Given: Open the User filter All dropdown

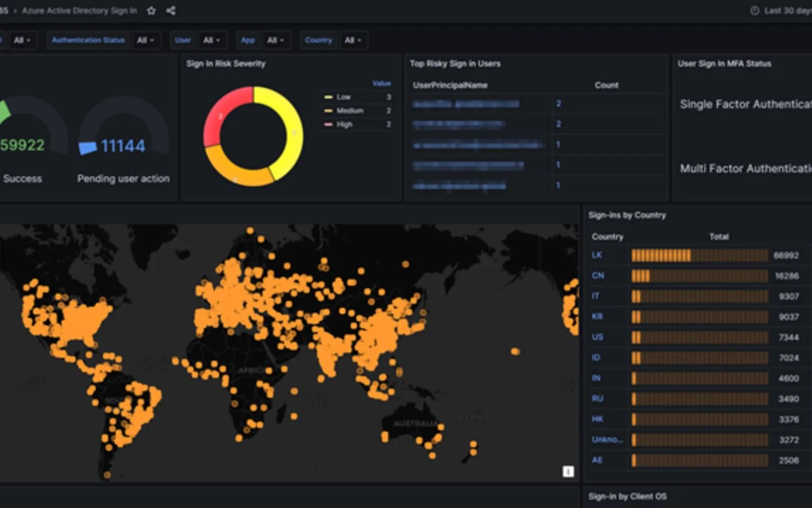Looking at the screenshot, I should coord(211,40).
